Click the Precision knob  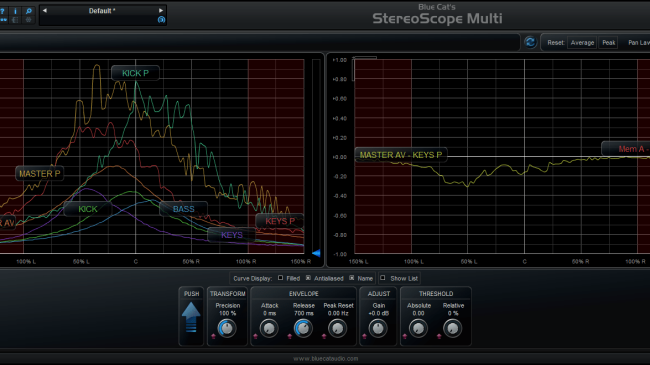(227, 328)
